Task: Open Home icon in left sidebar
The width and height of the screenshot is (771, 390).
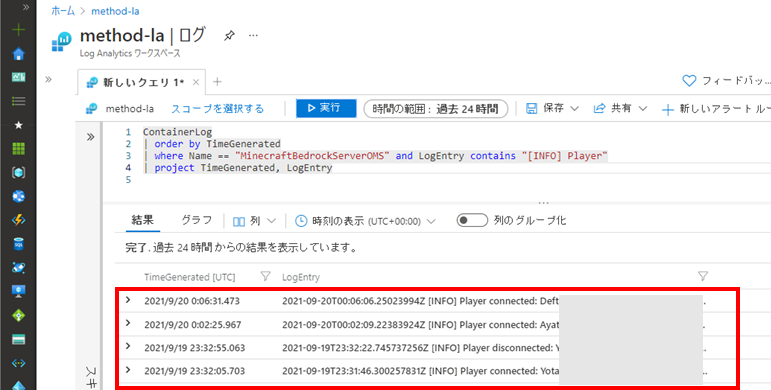Action: click(18, 54)
